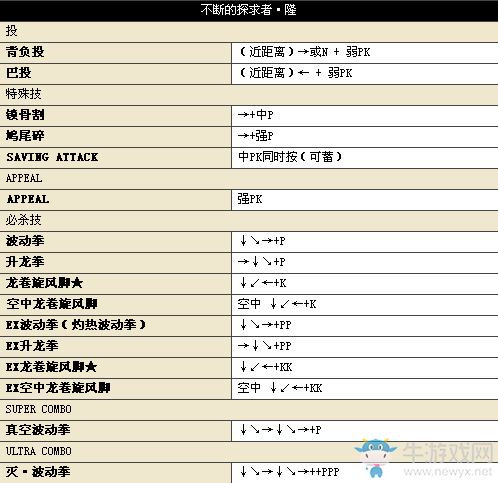The image size is (498, 483).
Task: Select the EX龙卷旋风脚★ move name
Action: click(x=51, y=367)
